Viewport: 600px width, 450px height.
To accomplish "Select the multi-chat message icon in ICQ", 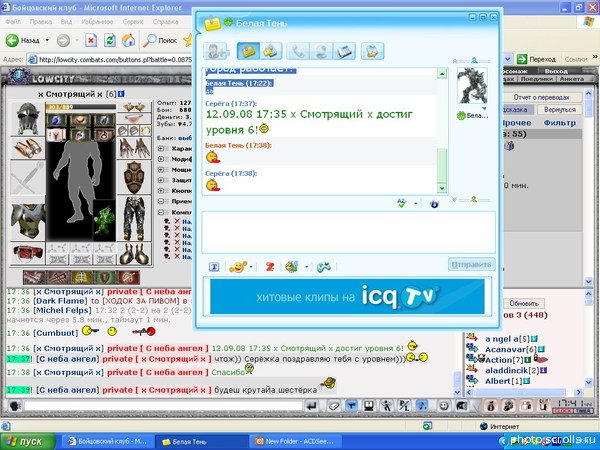I will [x=271, y=51].
